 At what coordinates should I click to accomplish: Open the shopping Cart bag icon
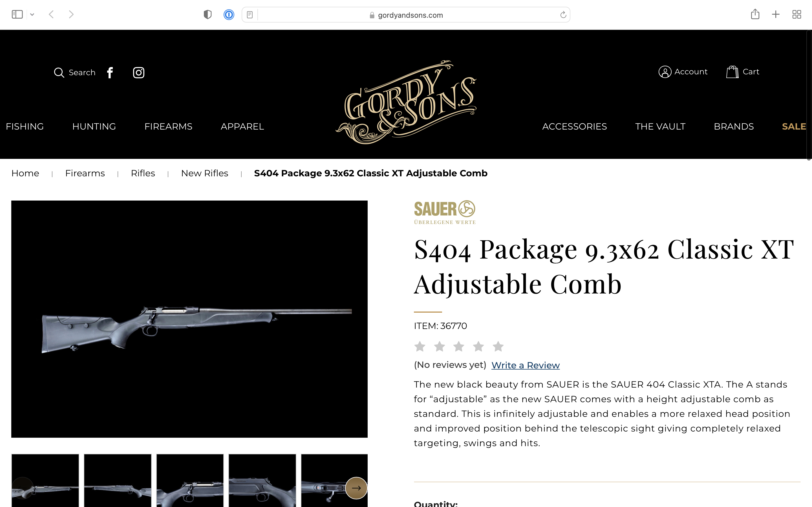tap(732, 72)
